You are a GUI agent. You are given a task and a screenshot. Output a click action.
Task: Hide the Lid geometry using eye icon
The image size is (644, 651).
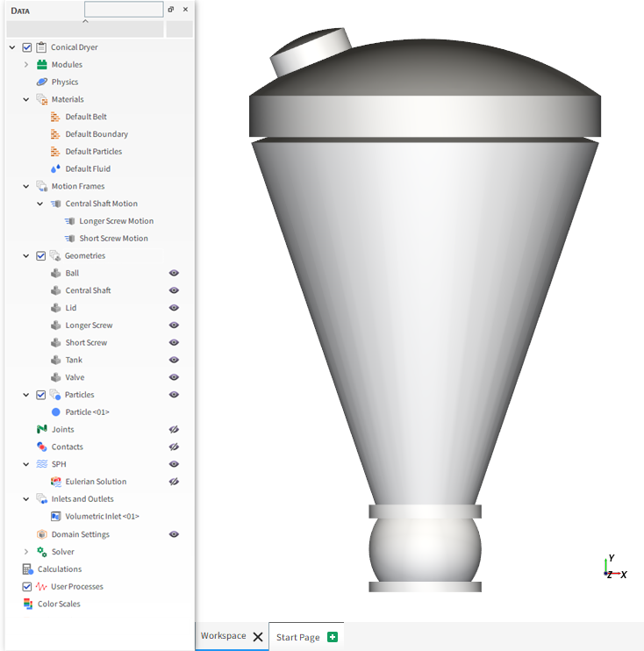174,308
